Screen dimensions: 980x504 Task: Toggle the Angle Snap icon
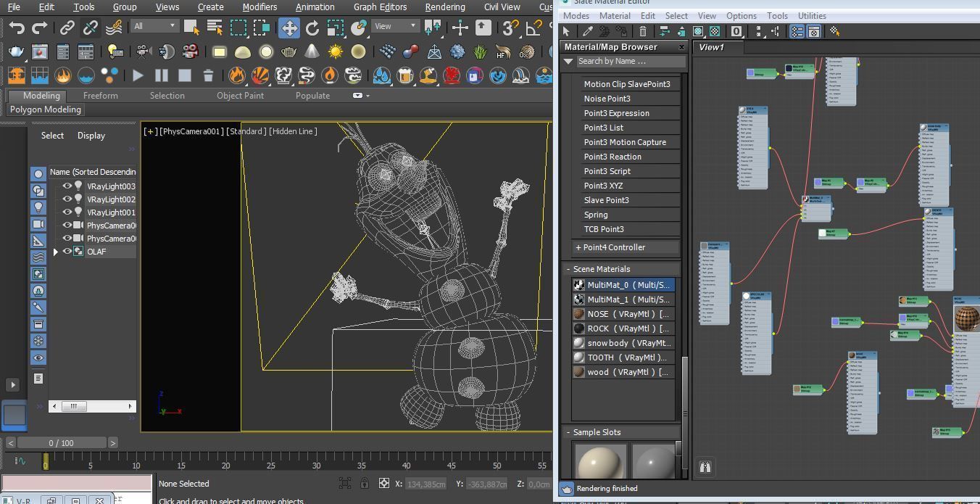pyautogui.click(x=533, y=28)
